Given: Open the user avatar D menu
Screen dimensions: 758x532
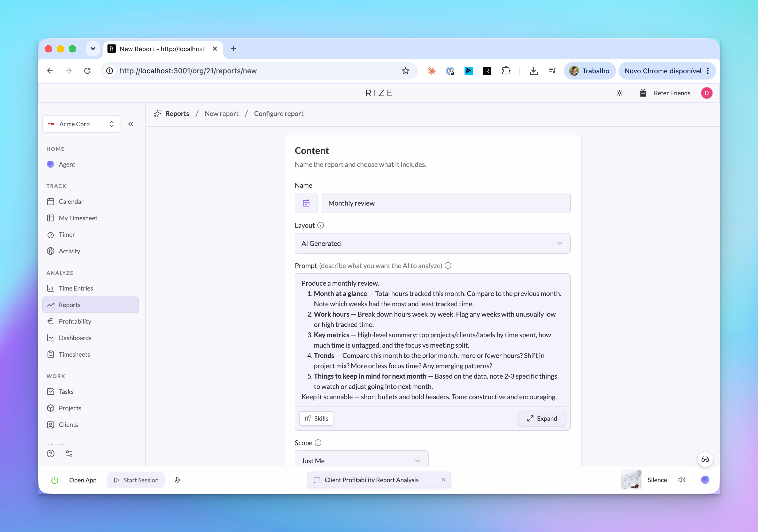Looking at the screenshot, I should point(707,93).
